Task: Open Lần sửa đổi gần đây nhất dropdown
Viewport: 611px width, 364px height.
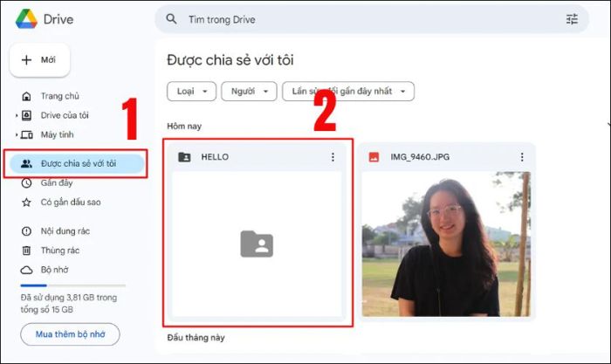Action: [348, 91]
